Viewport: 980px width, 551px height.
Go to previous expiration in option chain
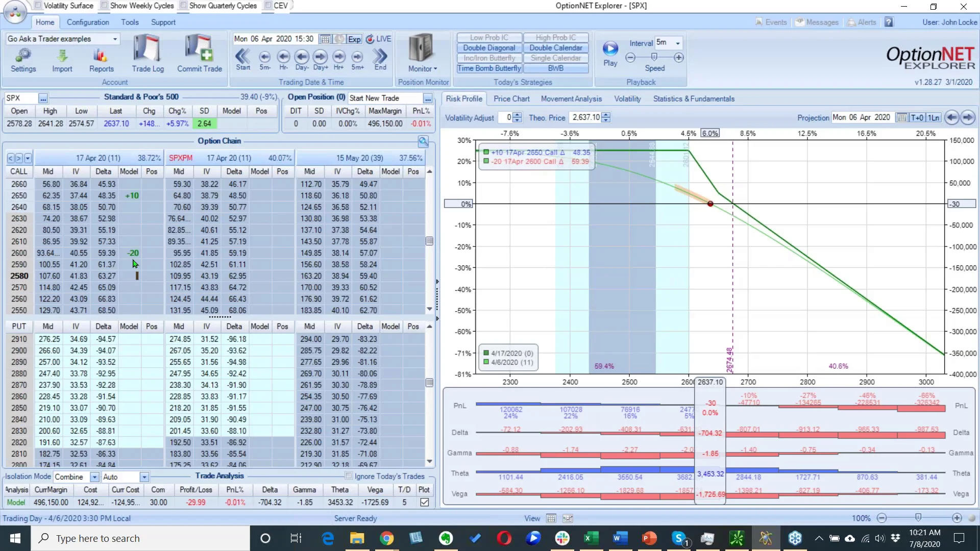[x=11, y=158]
